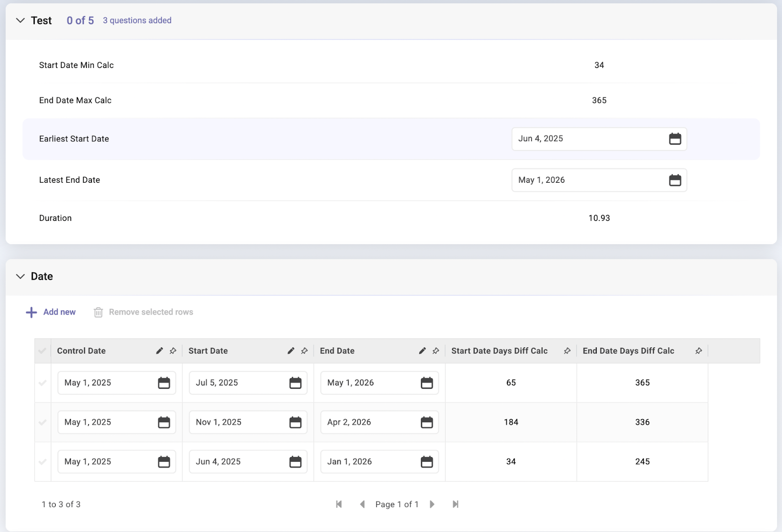The image size is (782, 532).
Task: Click the plus icon beside Add new
Action: coord(31,312)
